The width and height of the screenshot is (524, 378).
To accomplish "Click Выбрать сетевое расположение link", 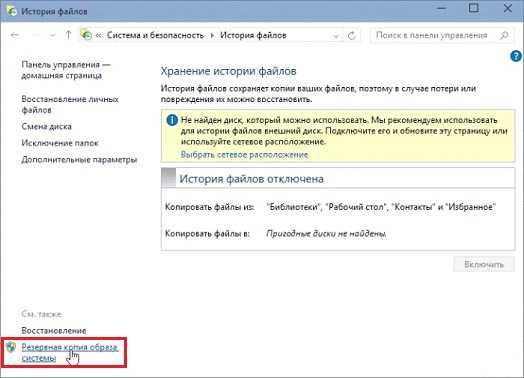I will pos(244,154).
